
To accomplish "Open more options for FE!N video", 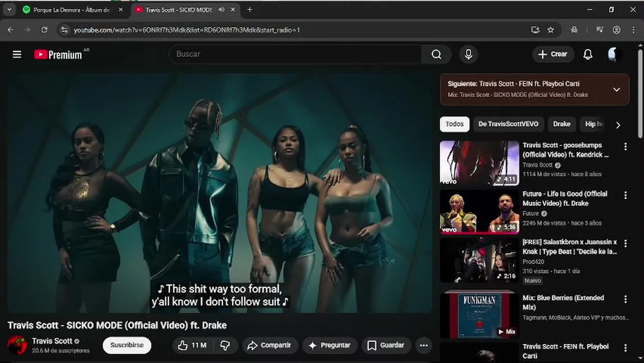I will (x=625, y=348).
